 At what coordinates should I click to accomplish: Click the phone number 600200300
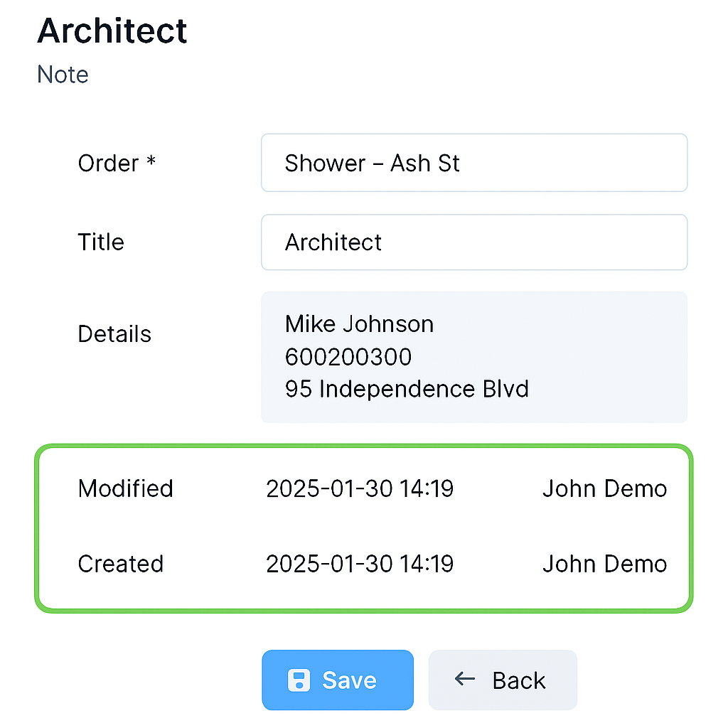pos(348,357)
